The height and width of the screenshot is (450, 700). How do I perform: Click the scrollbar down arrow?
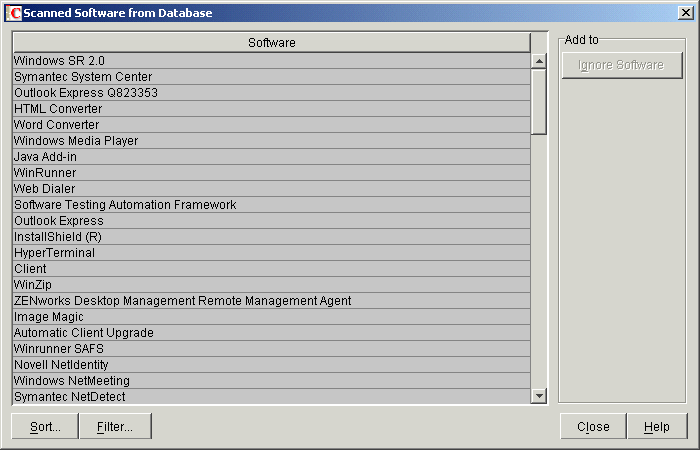539,396
